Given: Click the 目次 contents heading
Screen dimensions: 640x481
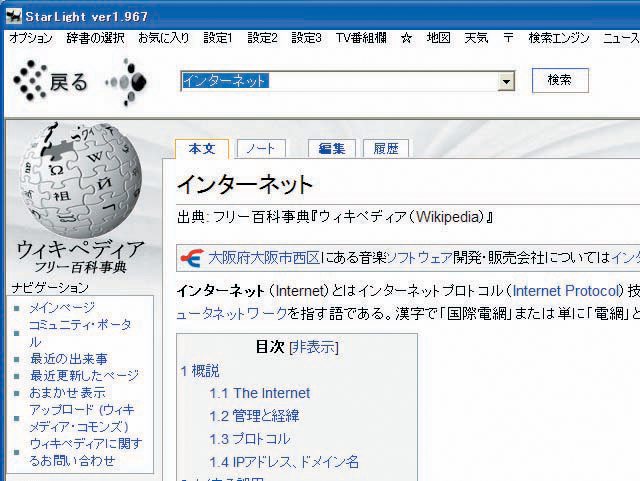Looking at the screenshot, I should tap(270, 347).
